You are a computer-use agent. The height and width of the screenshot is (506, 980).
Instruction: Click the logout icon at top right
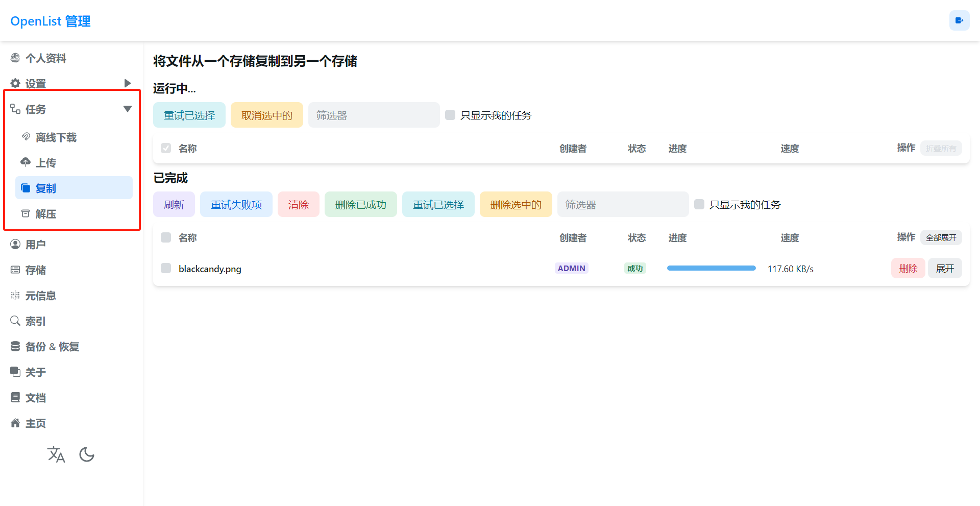[959, 20]
